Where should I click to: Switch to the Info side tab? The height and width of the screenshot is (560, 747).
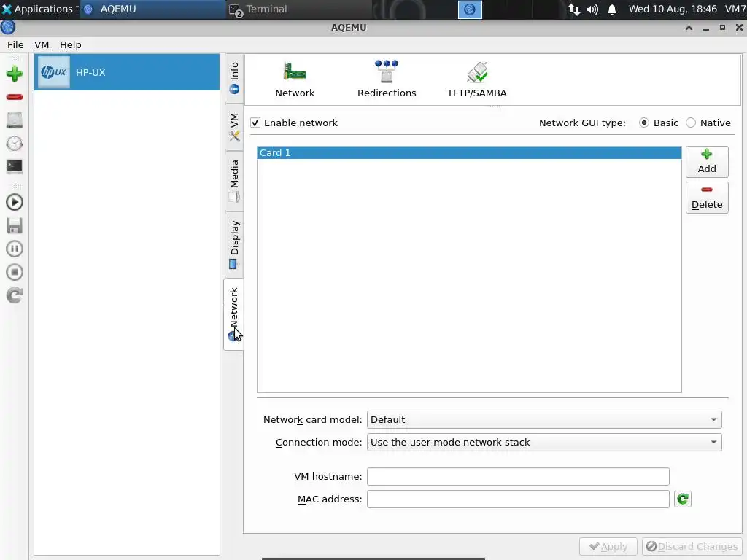coord(234,78)
